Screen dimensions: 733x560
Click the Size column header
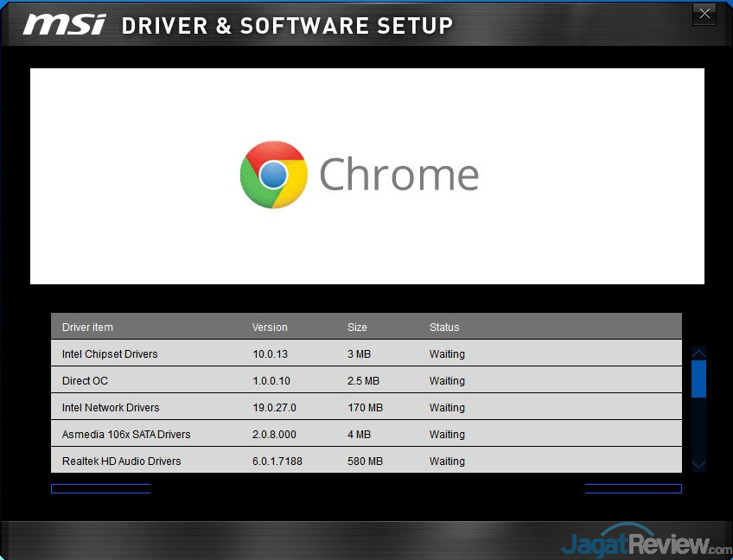click(357, 327)
